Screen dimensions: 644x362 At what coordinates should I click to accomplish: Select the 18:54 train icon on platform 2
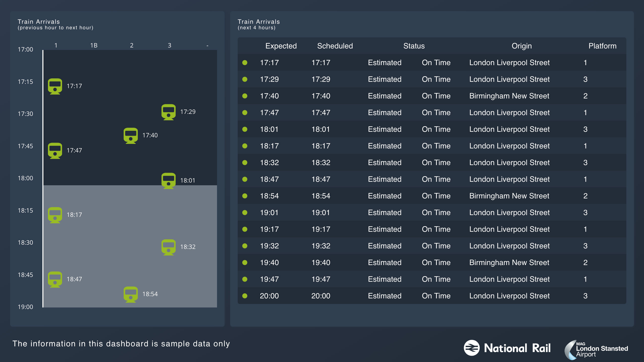[x=130, y=294]
